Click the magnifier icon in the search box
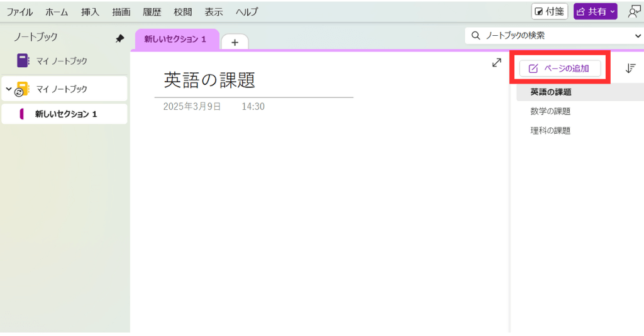Viewport: 644px width, 336px height. click(476, 36)
